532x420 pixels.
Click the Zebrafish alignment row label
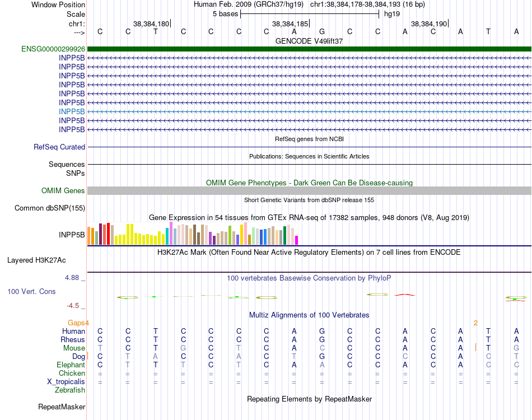tap(70, 390)
